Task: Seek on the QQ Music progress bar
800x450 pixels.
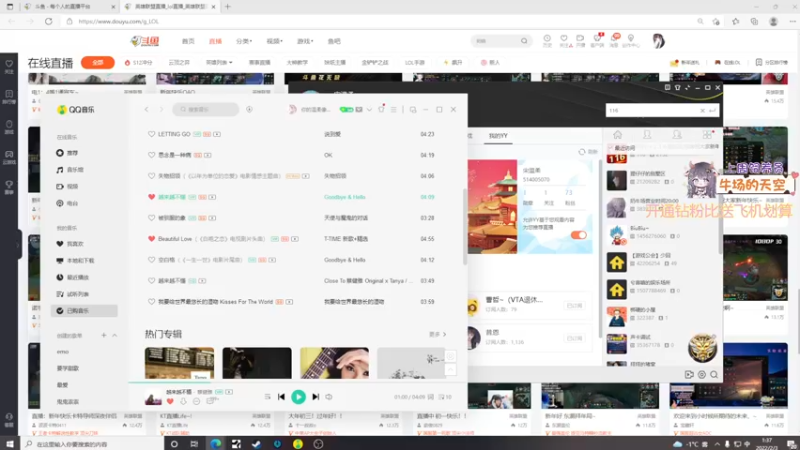Action: tap(297, 382)
